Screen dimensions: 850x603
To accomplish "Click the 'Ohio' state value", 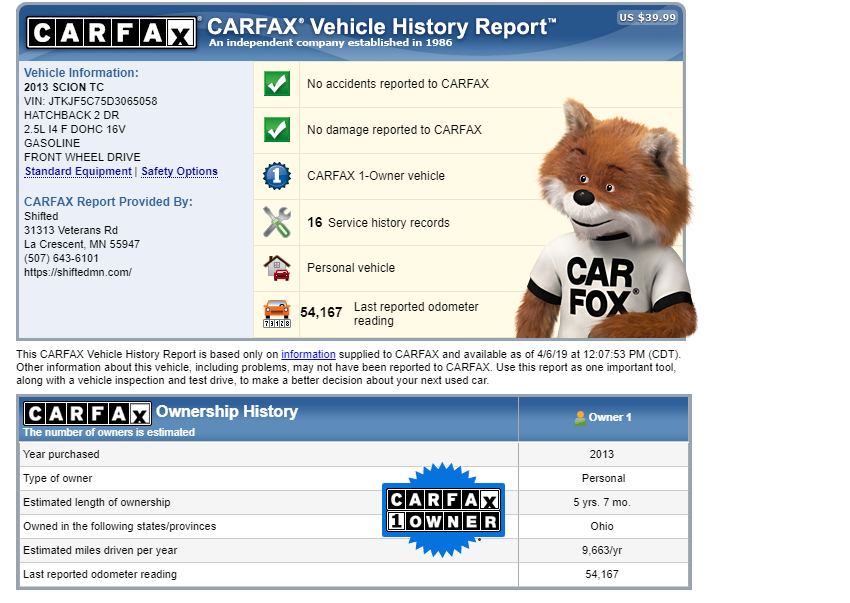I will (x=602, y=526).
